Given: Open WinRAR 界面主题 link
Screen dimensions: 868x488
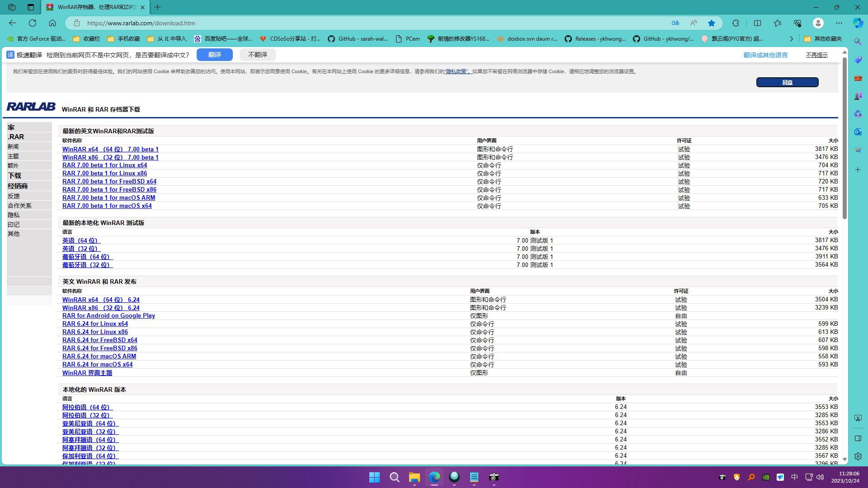Looking at the screenshot, I should click(87, 373).
